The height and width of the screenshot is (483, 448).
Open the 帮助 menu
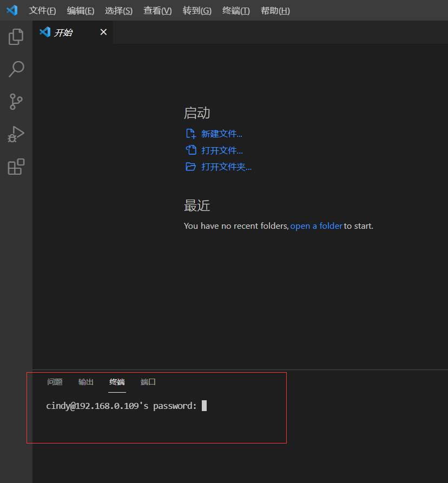[x=274, y=10]
